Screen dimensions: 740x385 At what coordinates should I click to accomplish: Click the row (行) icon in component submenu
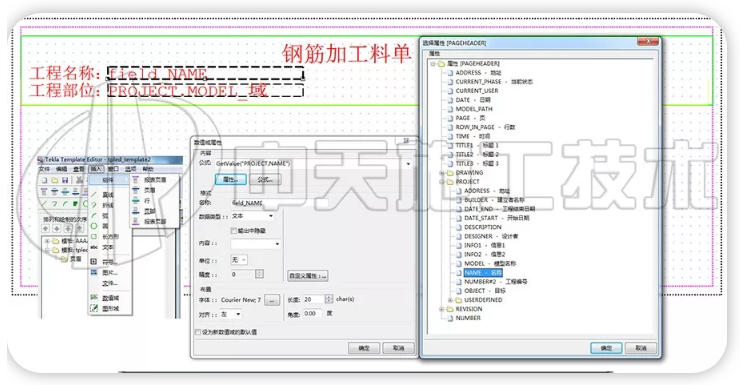pos(135,201)
